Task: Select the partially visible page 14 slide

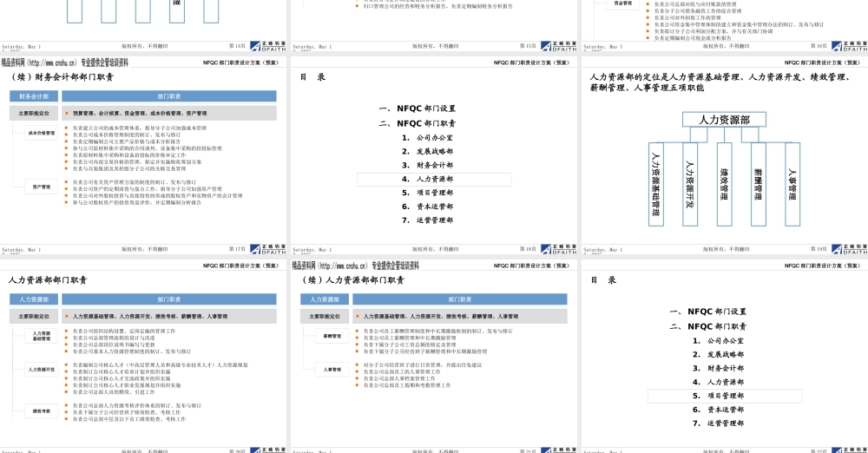Action: pyautogui.click(x=143, y=25)
